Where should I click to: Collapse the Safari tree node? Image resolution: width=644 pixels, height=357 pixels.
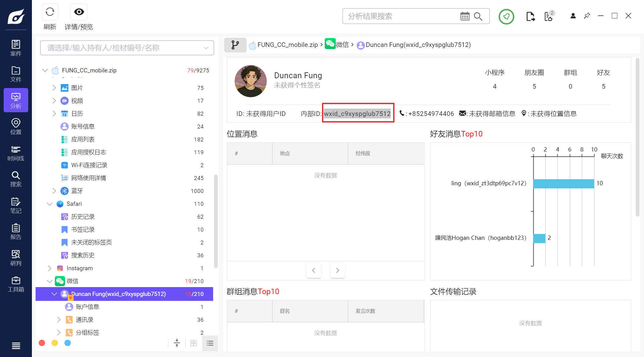pos(50,204)
